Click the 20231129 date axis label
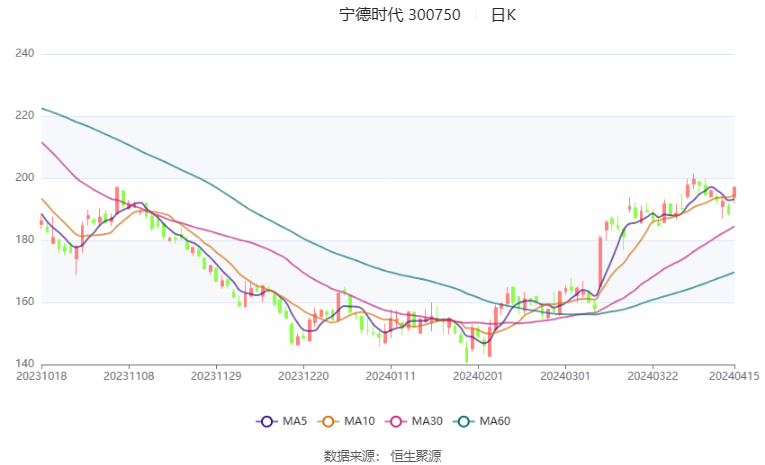 click(x=216, y=376)
